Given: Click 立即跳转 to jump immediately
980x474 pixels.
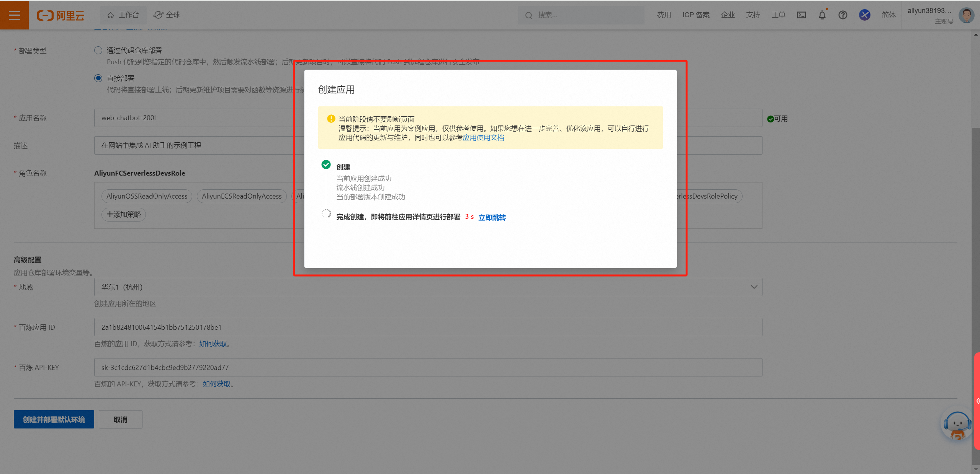Looking at the screenshot, I should pyautogui.click(x=492, y=217).
